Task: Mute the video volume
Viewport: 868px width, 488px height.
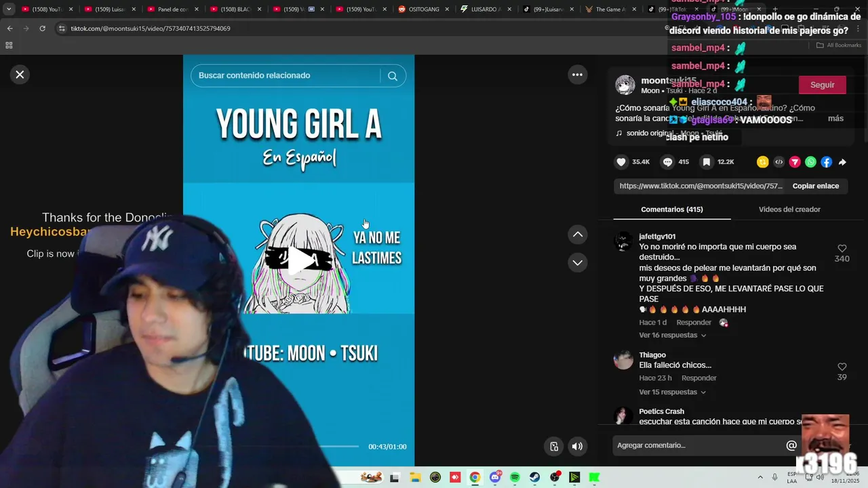Action: click(577, 446)
